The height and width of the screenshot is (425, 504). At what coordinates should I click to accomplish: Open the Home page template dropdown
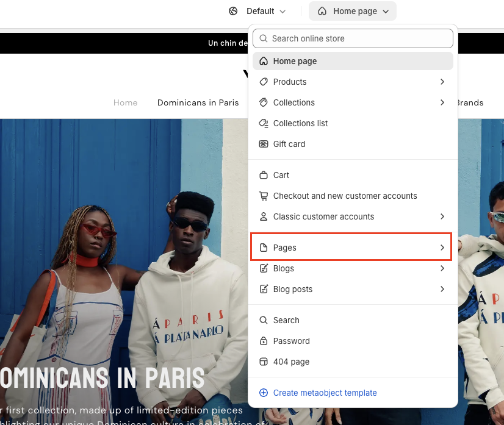pos(353,11)
